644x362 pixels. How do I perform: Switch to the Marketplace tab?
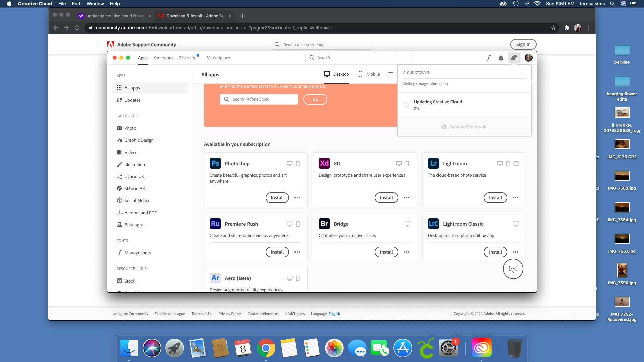click(218, 58)
